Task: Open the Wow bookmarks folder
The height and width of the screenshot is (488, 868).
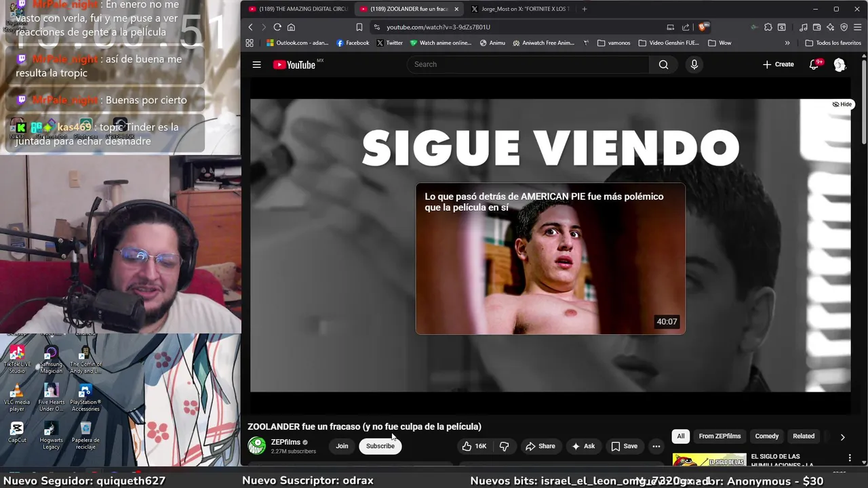Action: (719, 43)
